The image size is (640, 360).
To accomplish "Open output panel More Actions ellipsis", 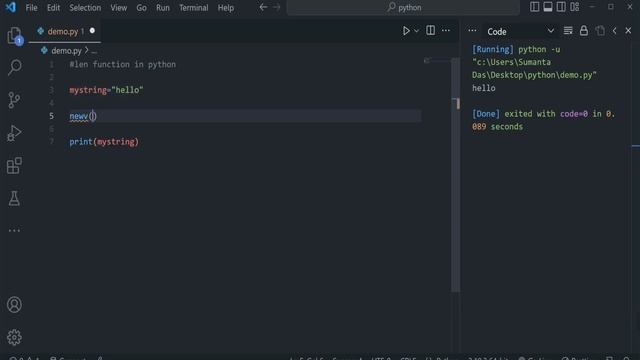I will [x=472, y=31].
